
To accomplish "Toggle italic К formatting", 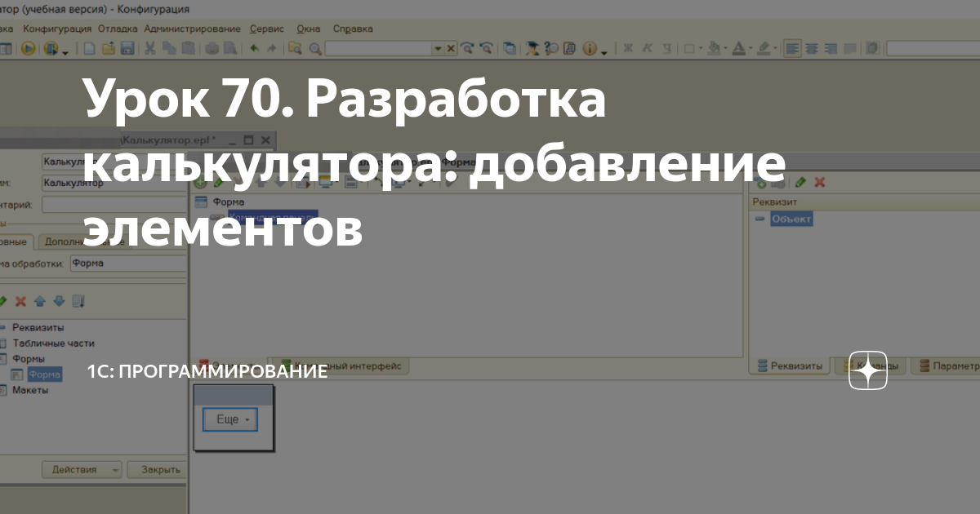I will pyautogui.click(x=646, y=49).
